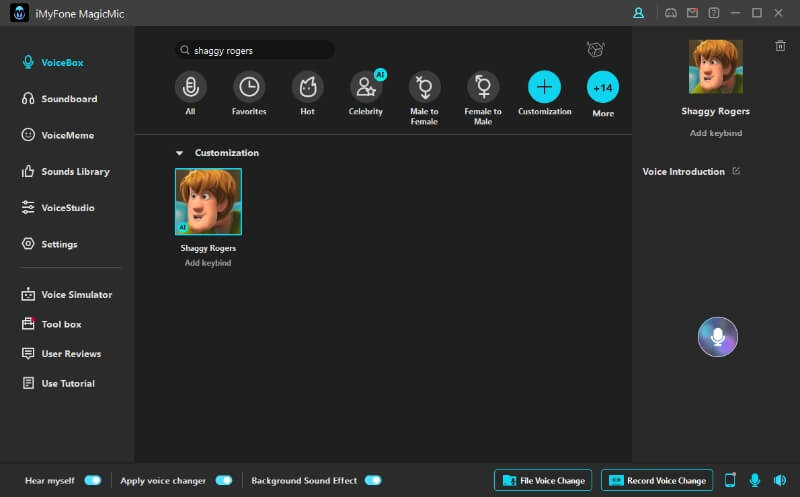This screenshot has width=800, height=497.
Task: Choose Male to Female category
Action: pyautogui.click(x=424, y=87)
